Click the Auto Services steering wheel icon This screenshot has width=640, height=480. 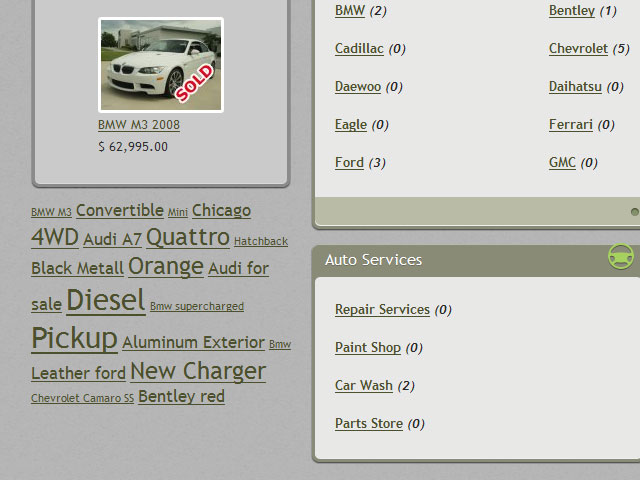pyautogui.click(x=621, y=256)
